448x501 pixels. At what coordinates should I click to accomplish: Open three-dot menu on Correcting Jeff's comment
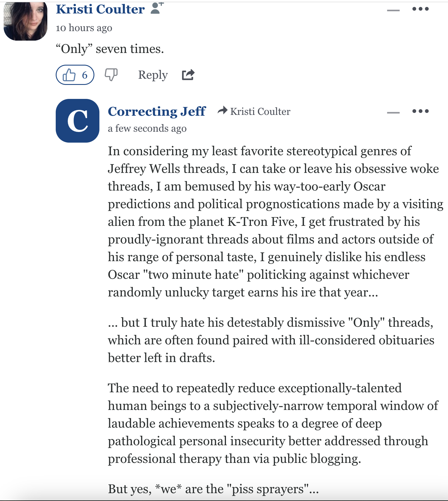pos(420,111)
